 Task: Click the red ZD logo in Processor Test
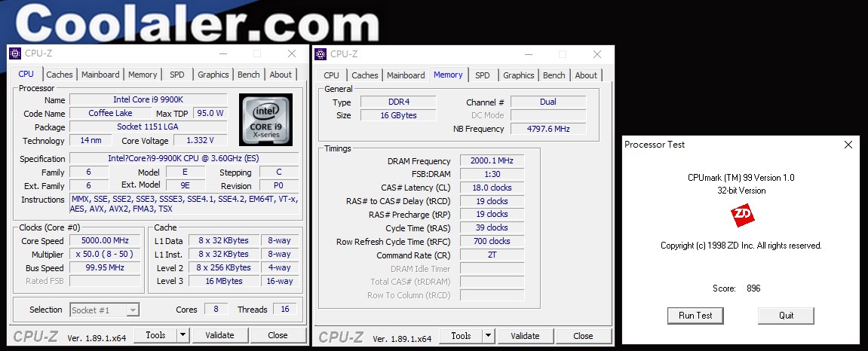point(742,216)
